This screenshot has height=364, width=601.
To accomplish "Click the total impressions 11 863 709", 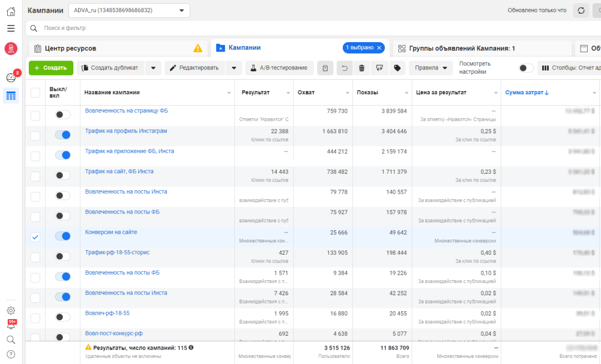I will tap(394, 348).
